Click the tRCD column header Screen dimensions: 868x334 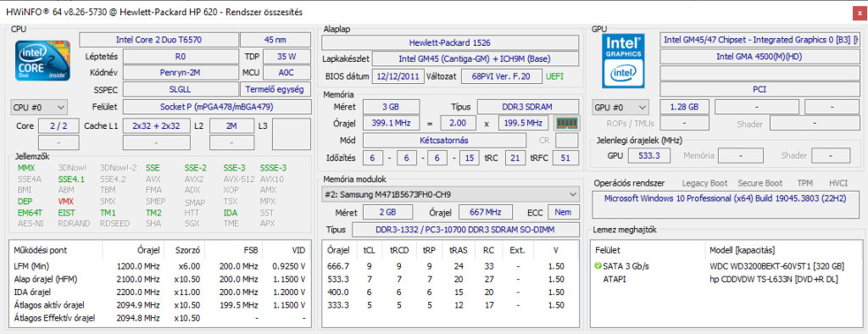point(398,250)
